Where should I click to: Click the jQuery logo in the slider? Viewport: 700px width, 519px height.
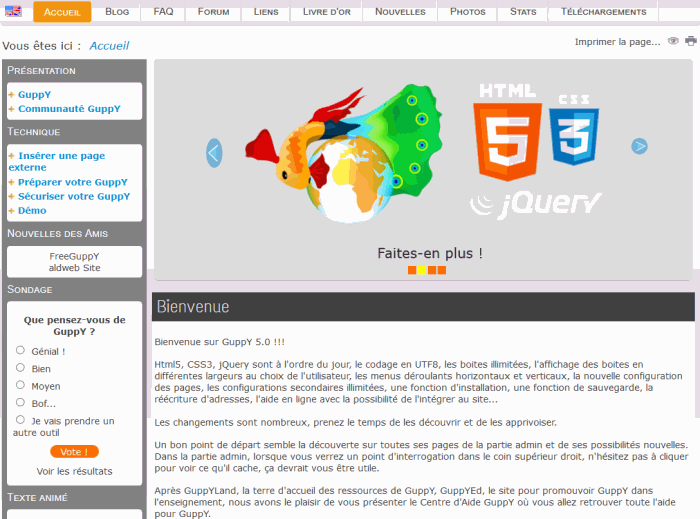click(536, 205)
